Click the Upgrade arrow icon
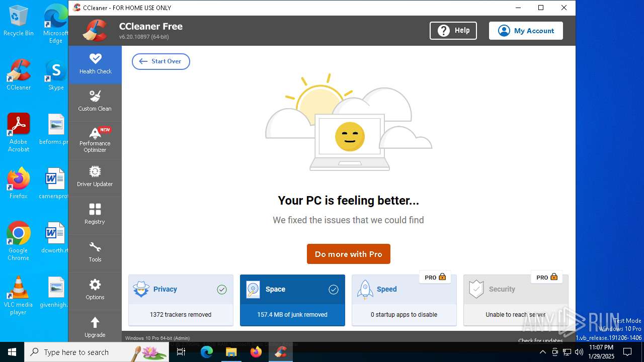Viewport: 644px width, 362px height. [x=95, y=322]
